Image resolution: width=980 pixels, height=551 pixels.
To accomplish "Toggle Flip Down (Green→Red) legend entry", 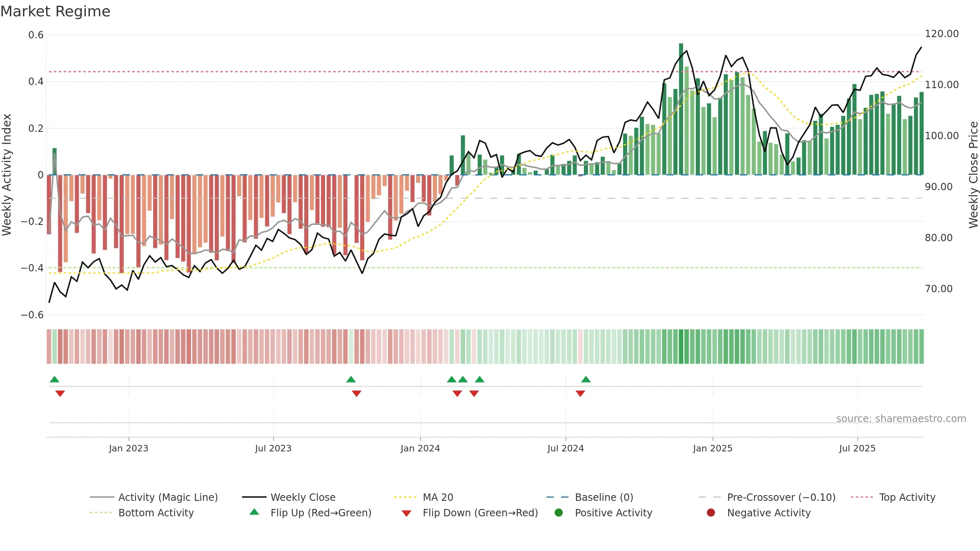I will tap(470, 513).
